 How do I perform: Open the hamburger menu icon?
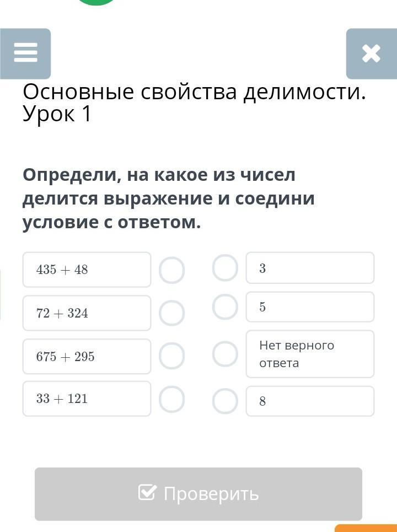pos(25,53)
